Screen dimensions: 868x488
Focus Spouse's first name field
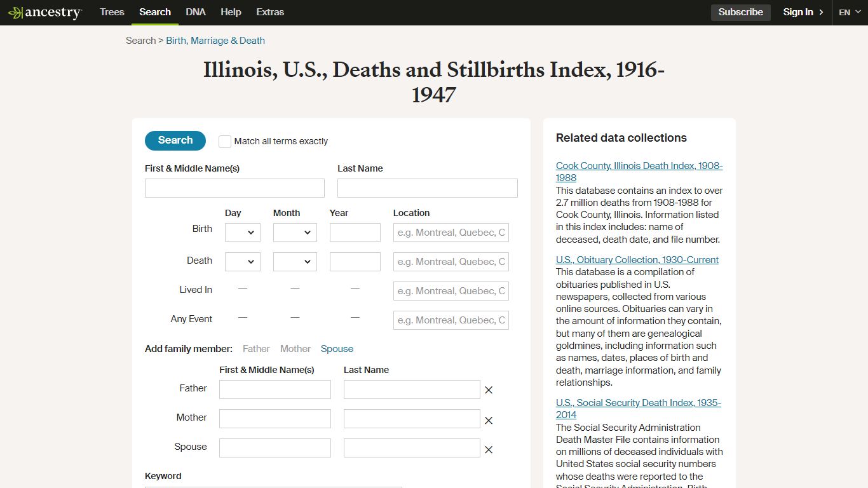(275, 448)
